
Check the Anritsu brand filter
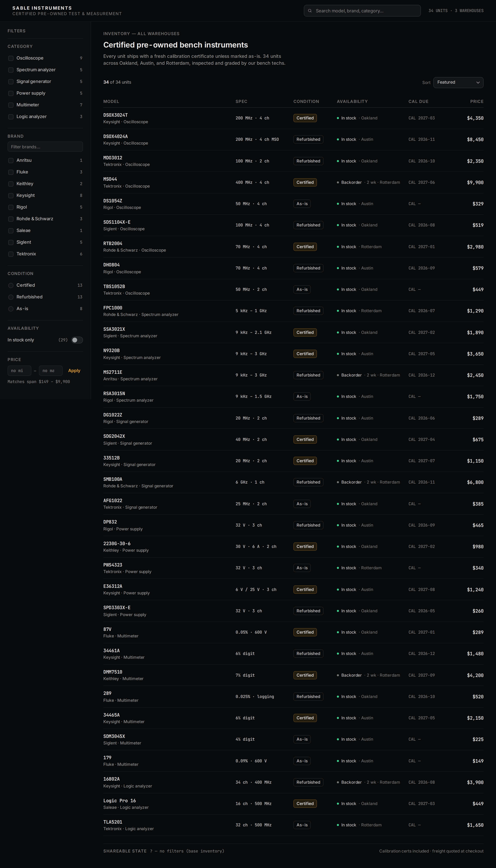(11, 160)
